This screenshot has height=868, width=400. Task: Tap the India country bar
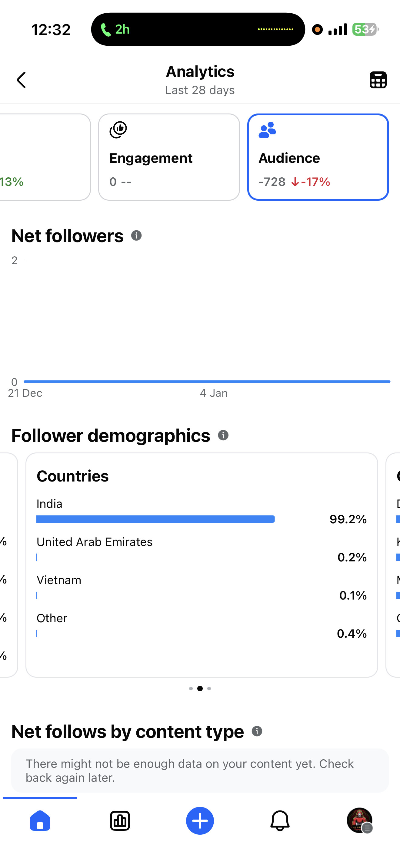155,519
